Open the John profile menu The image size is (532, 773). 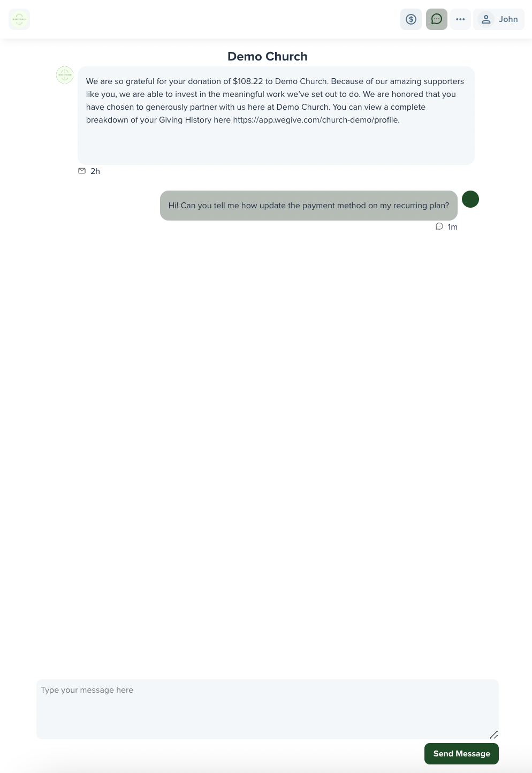click(x=499, y=19)
